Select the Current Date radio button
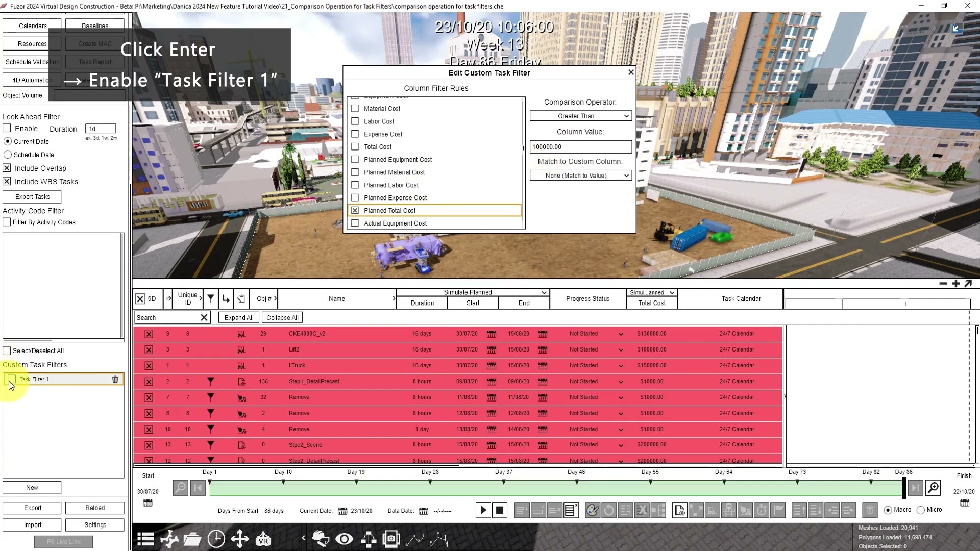 click(x=7, y=141)
